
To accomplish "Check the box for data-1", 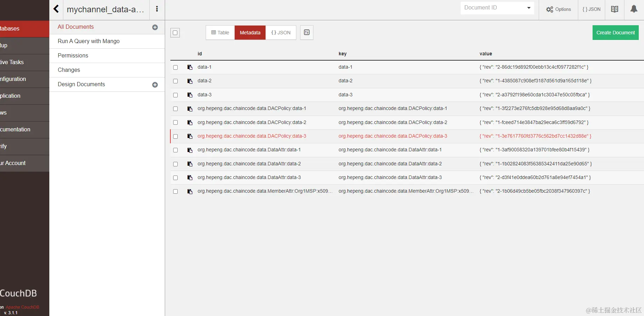I will pyautogui.click(x=176, y=67).
